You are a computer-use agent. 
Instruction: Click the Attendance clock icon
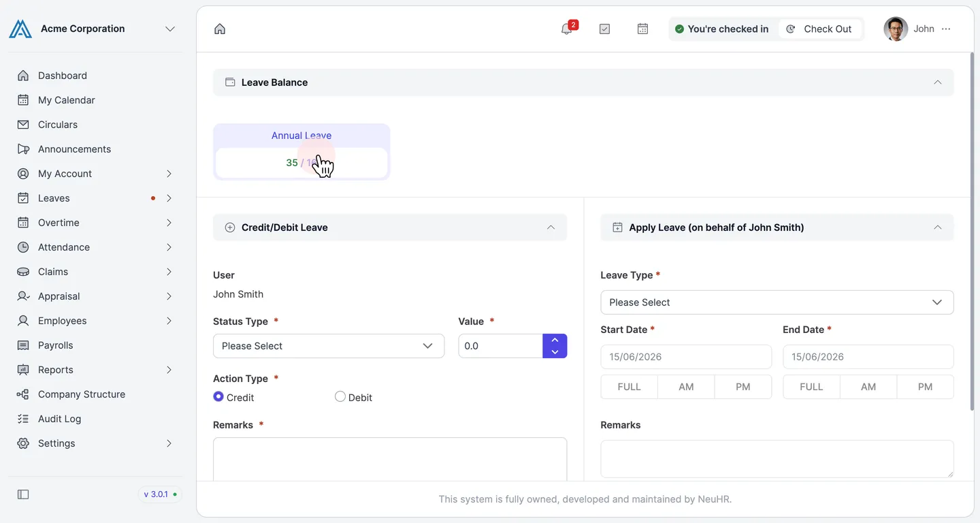(23, 247)
